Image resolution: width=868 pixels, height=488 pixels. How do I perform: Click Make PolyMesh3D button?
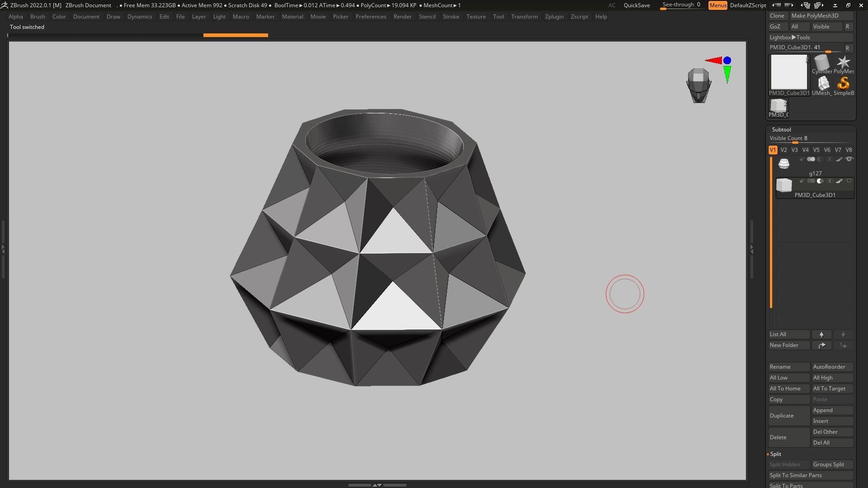[821, 16]
